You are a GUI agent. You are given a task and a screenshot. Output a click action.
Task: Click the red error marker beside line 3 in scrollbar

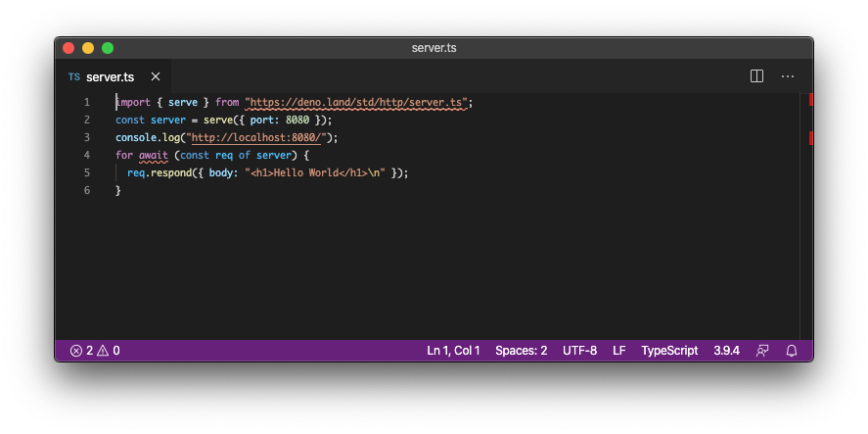(811, 138)
